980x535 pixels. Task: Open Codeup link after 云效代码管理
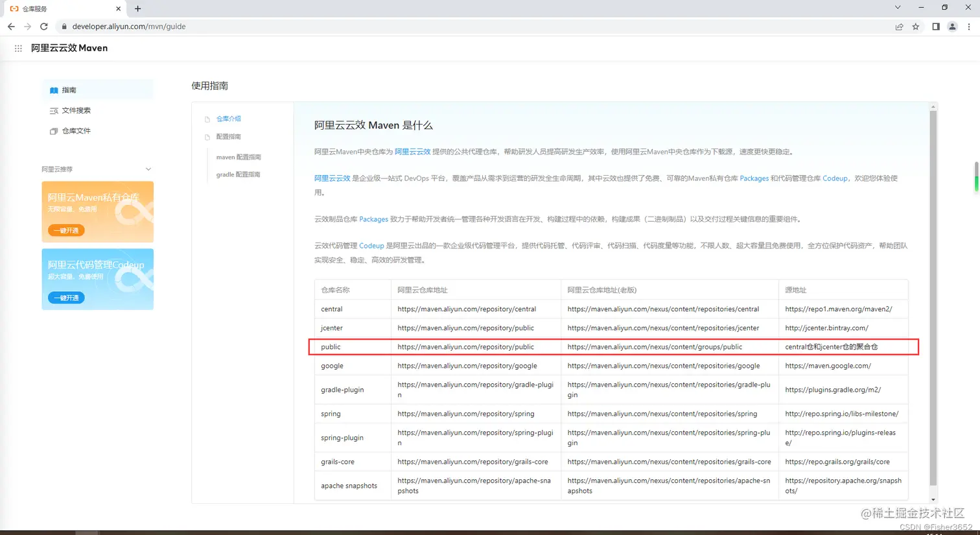click(371, 246)
